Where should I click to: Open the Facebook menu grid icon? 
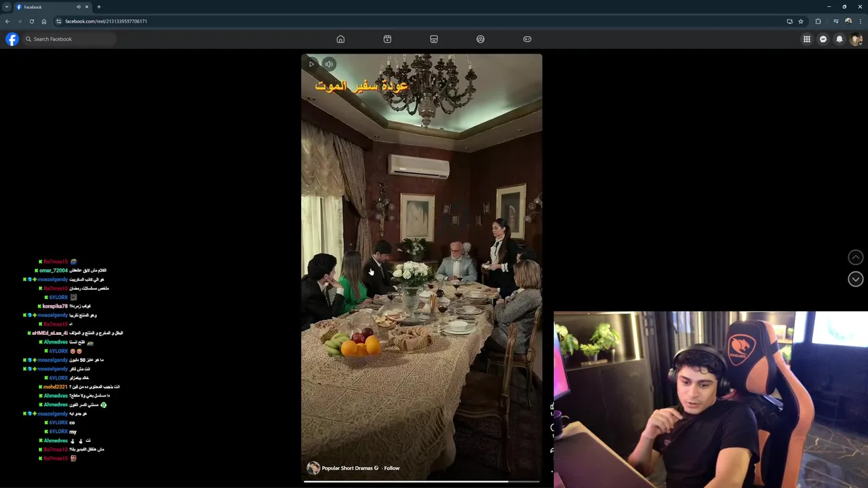point(807,39)
